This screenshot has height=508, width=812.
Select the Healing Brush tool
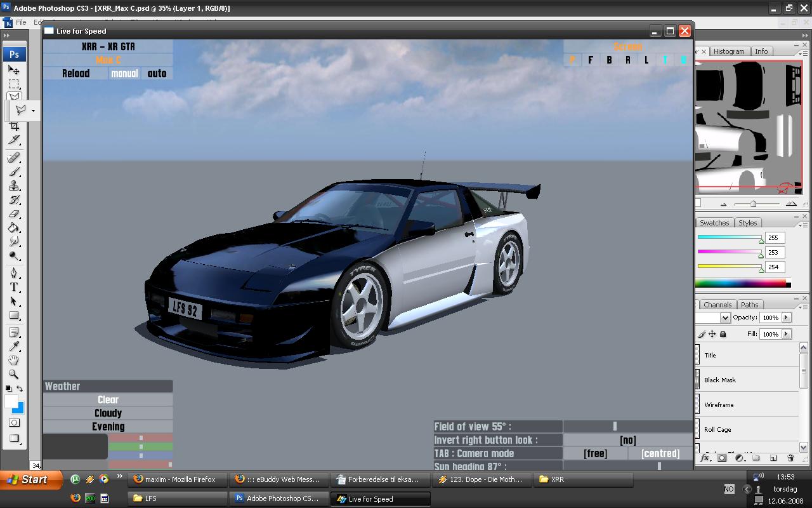click(x=14, y=157)
